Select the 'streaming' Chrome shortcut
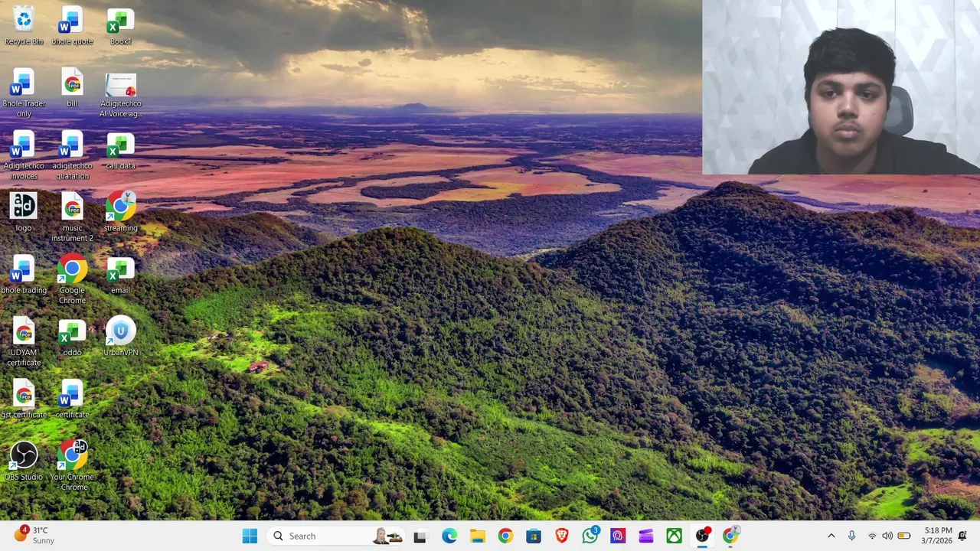This screenshot has width=980, height=551. point(120,211)
